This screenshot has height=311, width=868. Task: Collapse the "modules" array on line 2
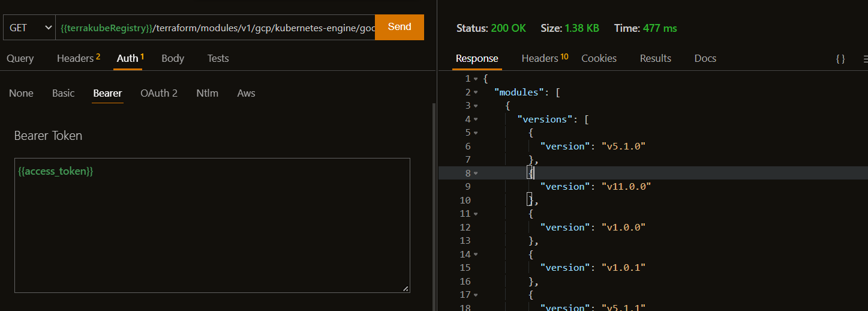pos(476,92)
